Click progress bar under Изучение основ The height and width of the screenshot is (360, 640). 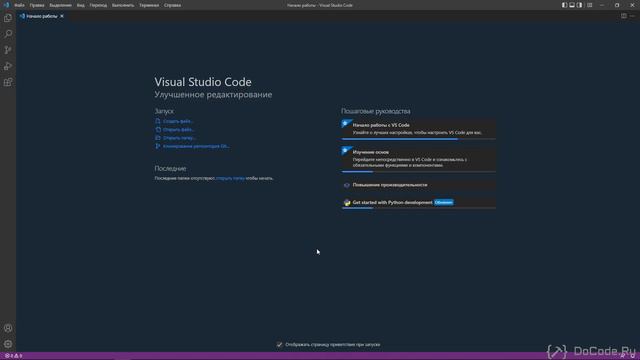[x=418, y=172]
